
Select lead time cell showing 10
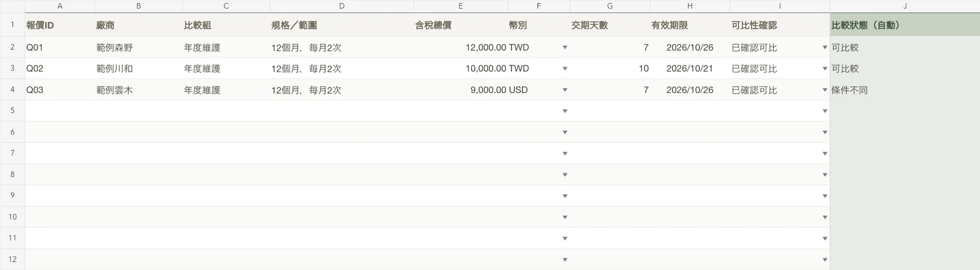pyautogui.click(x=609, y=69)
